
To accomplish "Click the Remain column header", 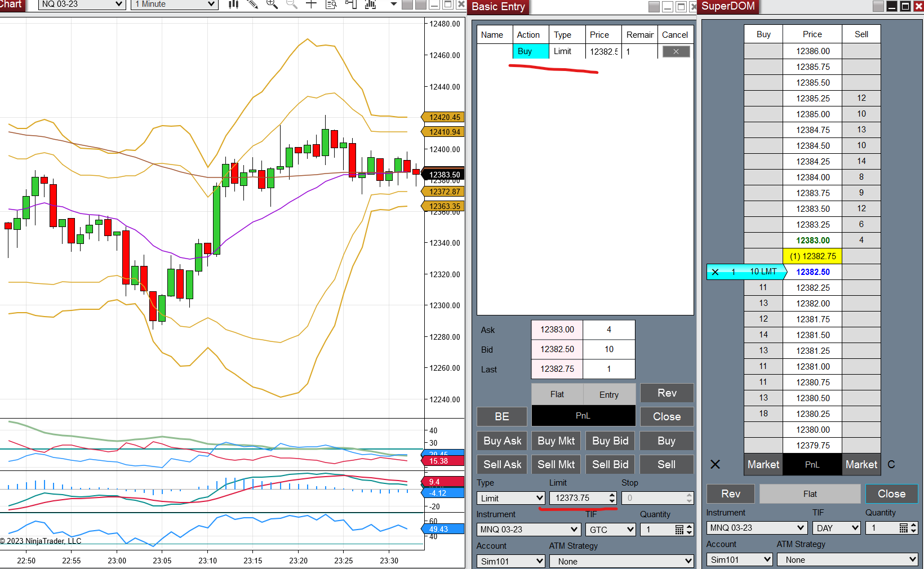I will 640,34.
